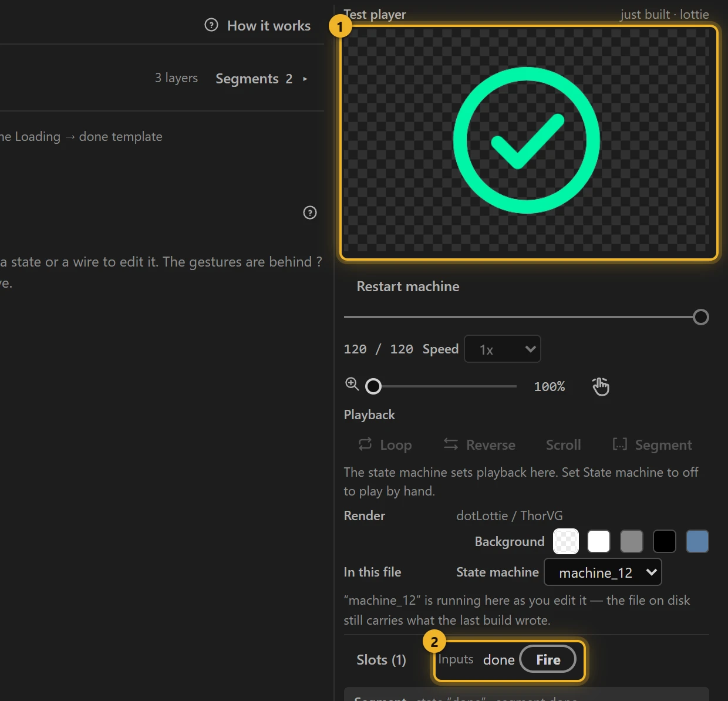Open the "How it works" help link

click(x=258, y=25)
